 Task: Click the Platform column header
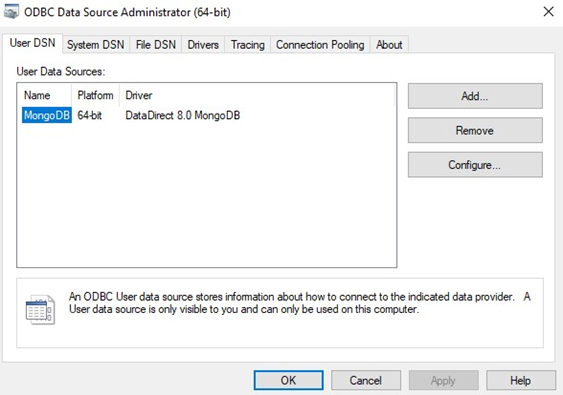click(95, 95)
